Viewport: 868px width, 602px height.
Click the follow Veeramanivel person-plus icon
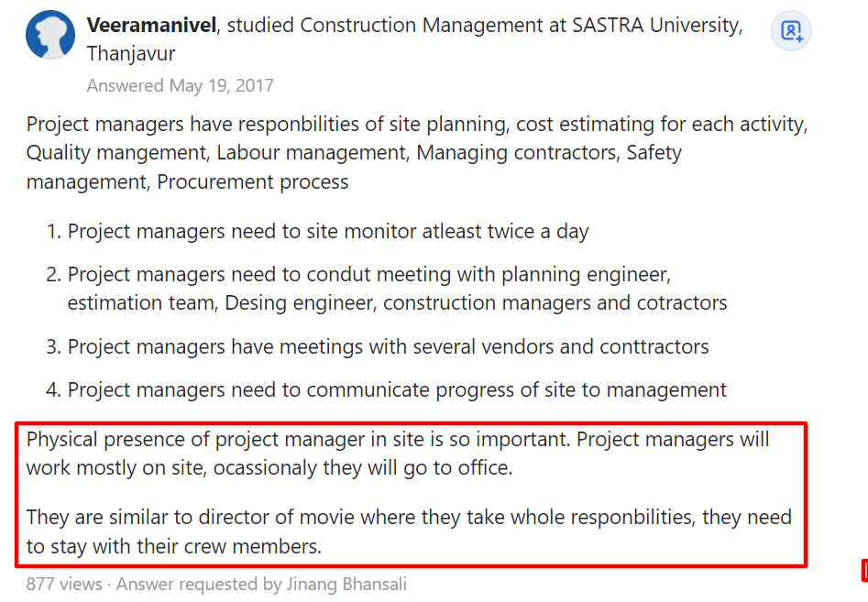pos(791,32)
